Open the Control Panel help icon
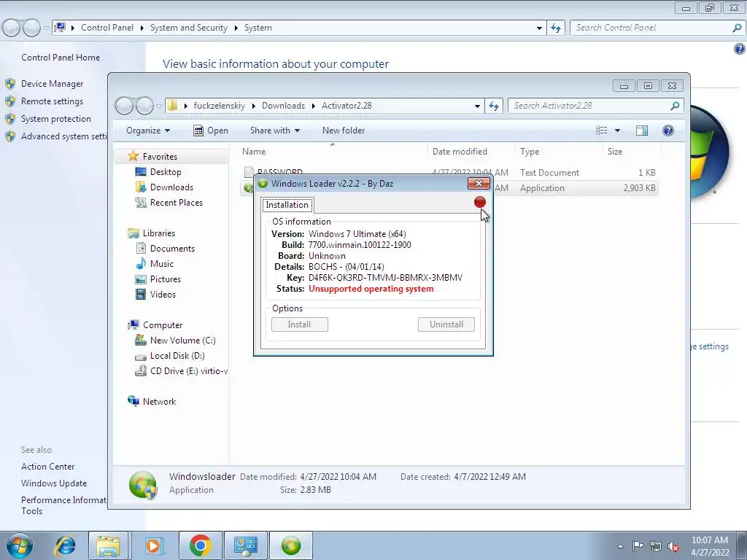The width and height of the screenshot is (747, 560). tap(740, 49)
